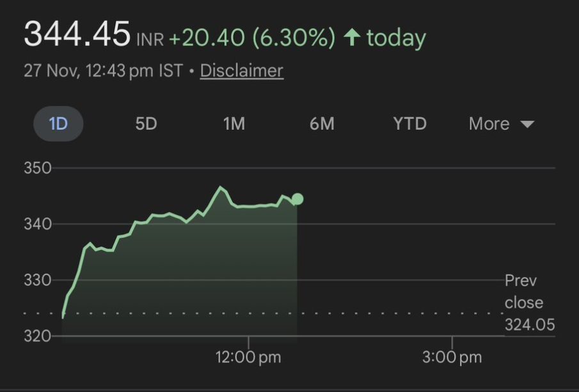The height and width of the screenshot is (392, 579).
Task: Click the 330 y-axis price label
Action: (37, 280)
